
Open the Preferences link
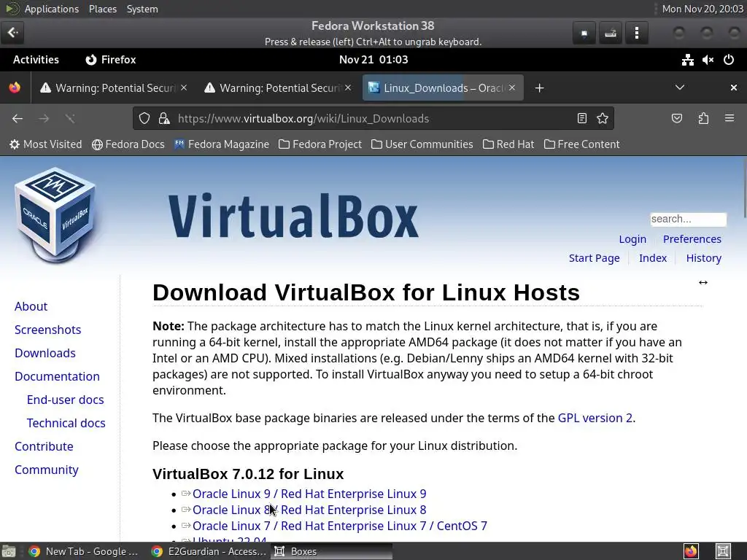pyautogui.click(x=692, y=239)
